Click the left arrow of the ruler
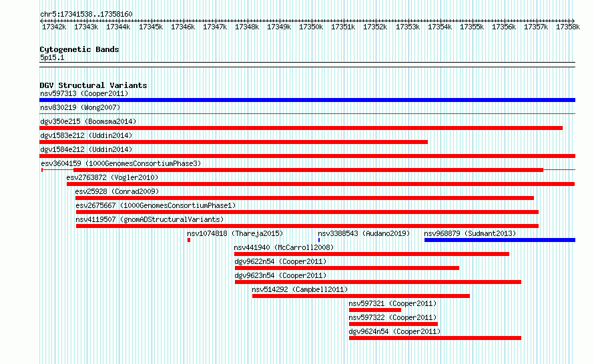The image size is (594, 364). pyautogui.click(x=41, y=21)
